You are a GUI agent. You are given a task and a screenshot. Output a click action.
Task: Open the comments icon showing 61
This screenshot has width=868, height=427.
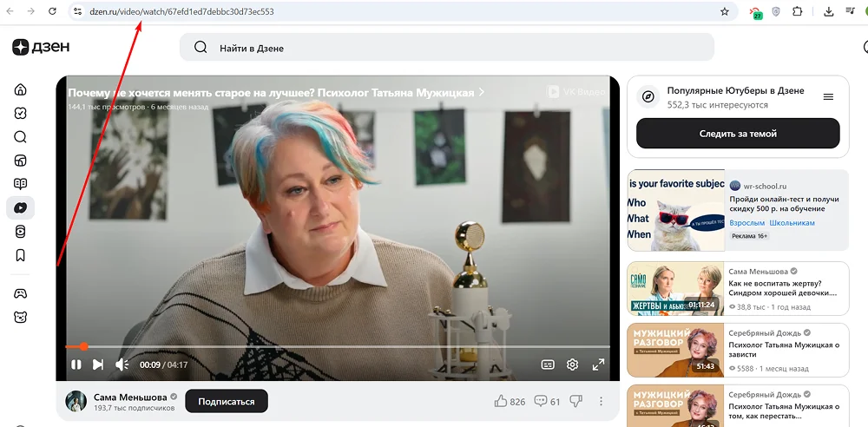[541, 401]
